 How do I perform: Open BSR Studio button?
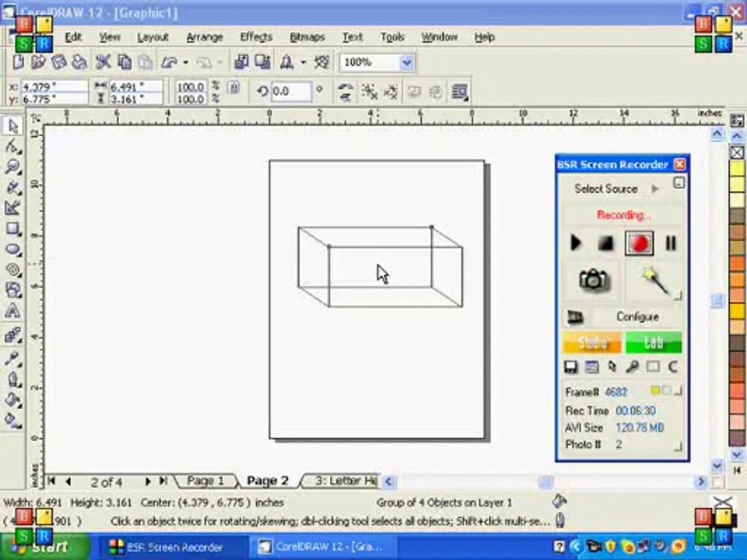pos(593,342)
